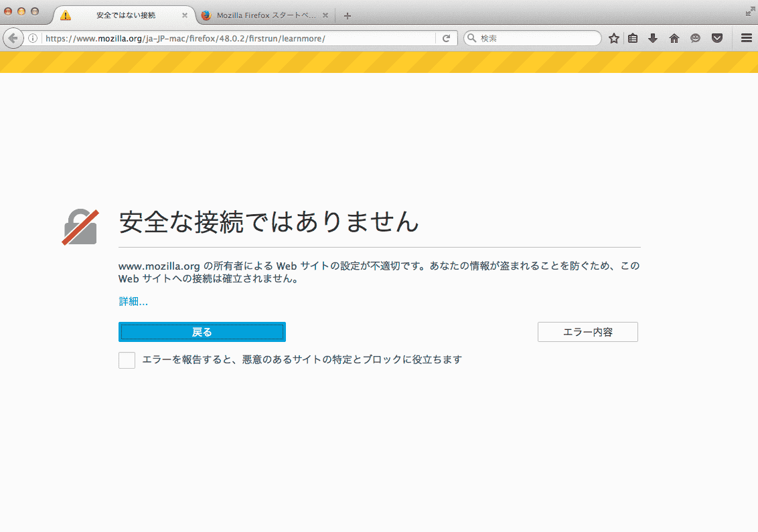The width and height of the screenshot is (758, 532).
Task: Click the エラーを報告すると checkbox label text
Action: [x=302, y=359]
